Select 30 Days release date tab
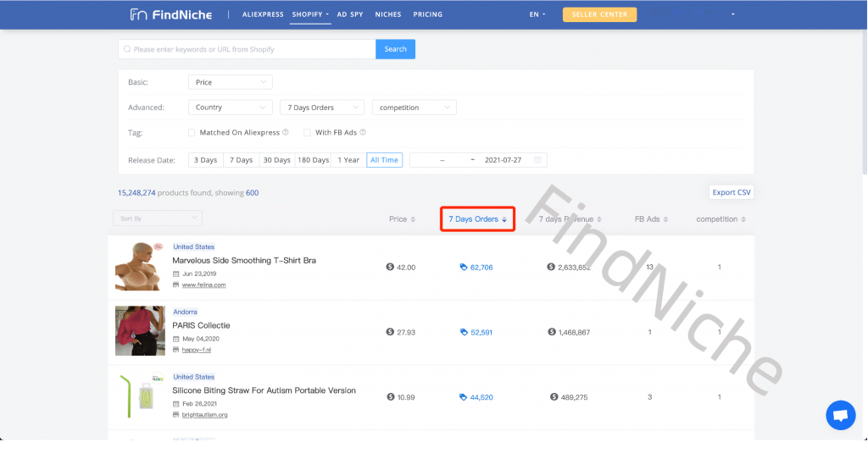Viewport: 868px width, 470px height. tap(277, 160)
